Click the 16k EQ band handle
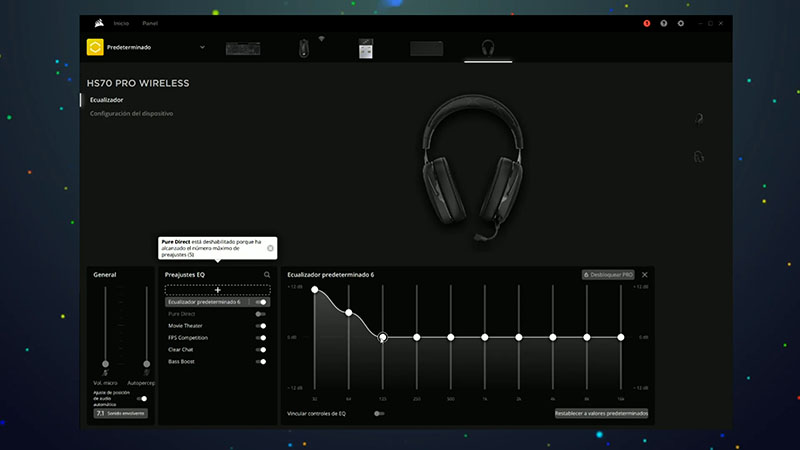The image size is (800, 450). click(620, 337)
